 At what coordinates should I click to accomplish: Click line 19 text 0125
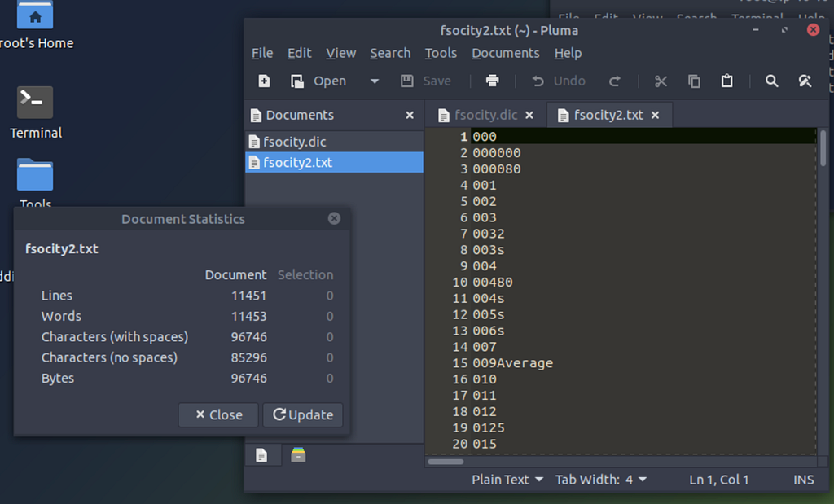click(489, 428)
